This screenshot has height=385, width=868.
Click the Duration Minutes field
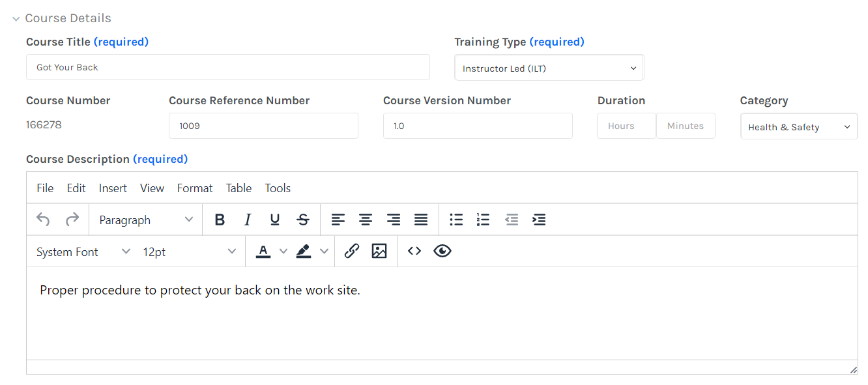(x=686, y=126)
